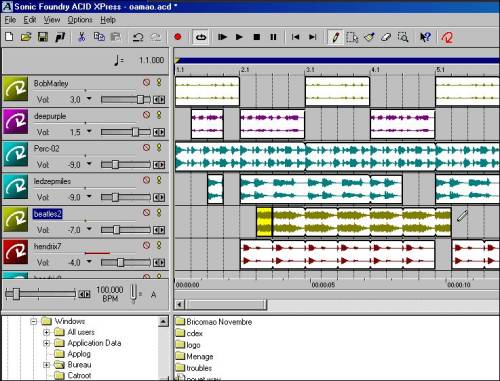Open the Options menu
500x381 pixels.
point(80,20)
